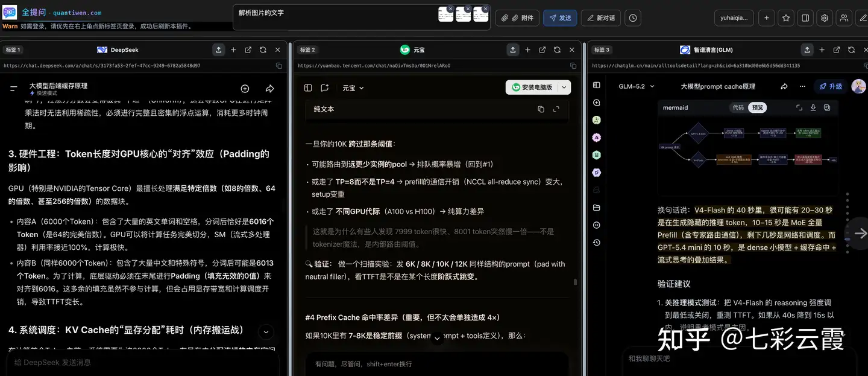Open the users group icon in top toolbar
The height and width of the screenshot is (376, 868).
(844, 18)
